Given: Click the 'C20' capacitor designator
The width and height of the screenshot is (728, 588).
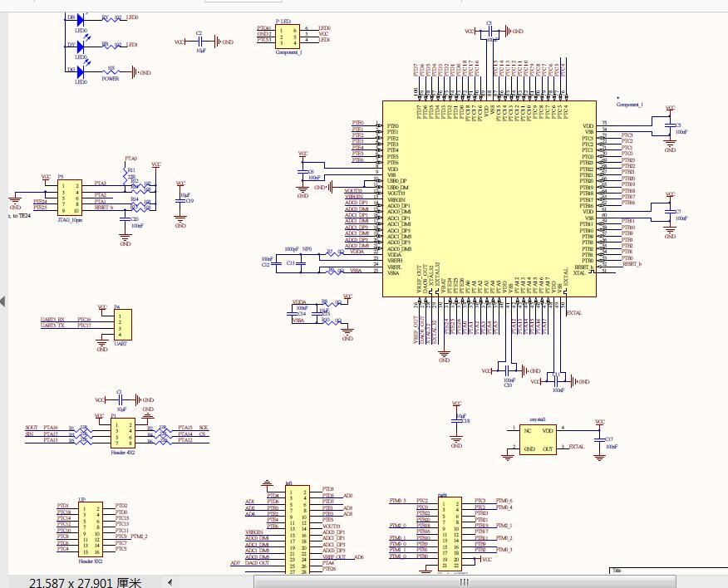Looking at the screenshot, I should pos(135,219).
